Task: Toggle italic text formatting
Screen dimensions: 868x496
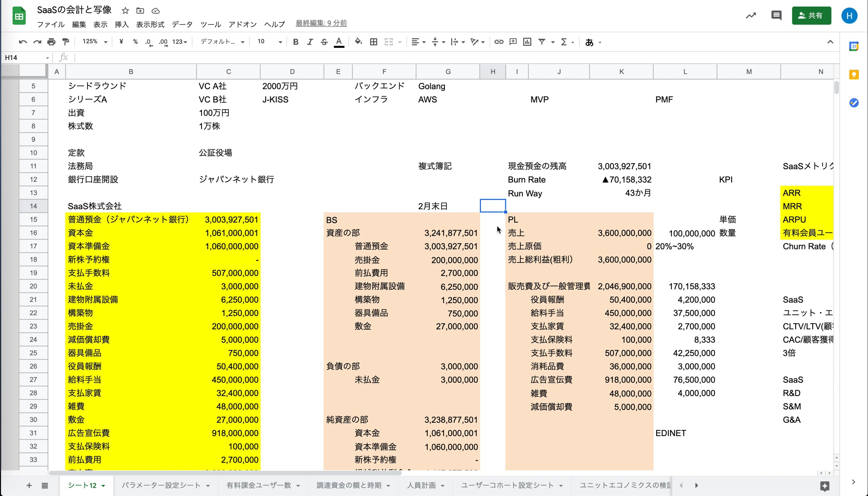Action: pyautogui.click(x=310, y=42)
